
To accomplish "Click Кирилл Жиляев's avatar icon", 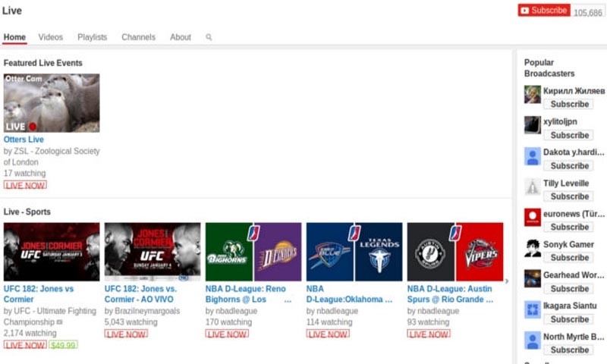I will pyautogui.click(x=533, y=94).
